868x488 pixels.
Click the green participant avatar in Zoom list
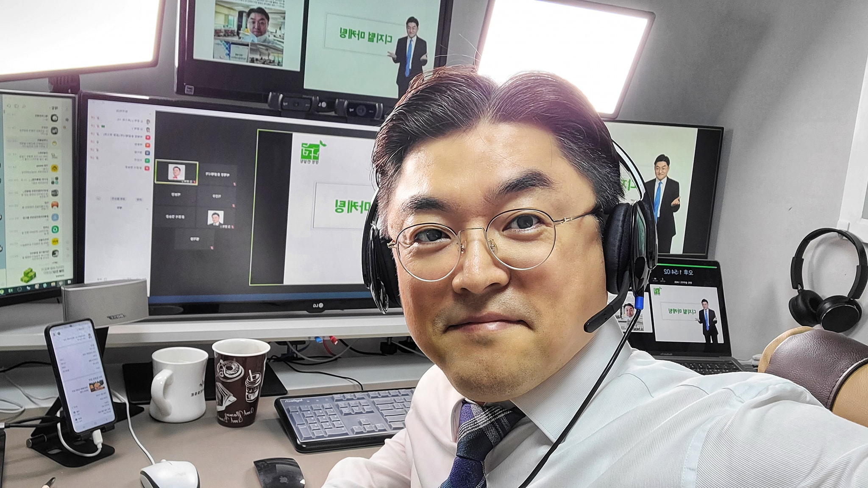click(147, 160)
